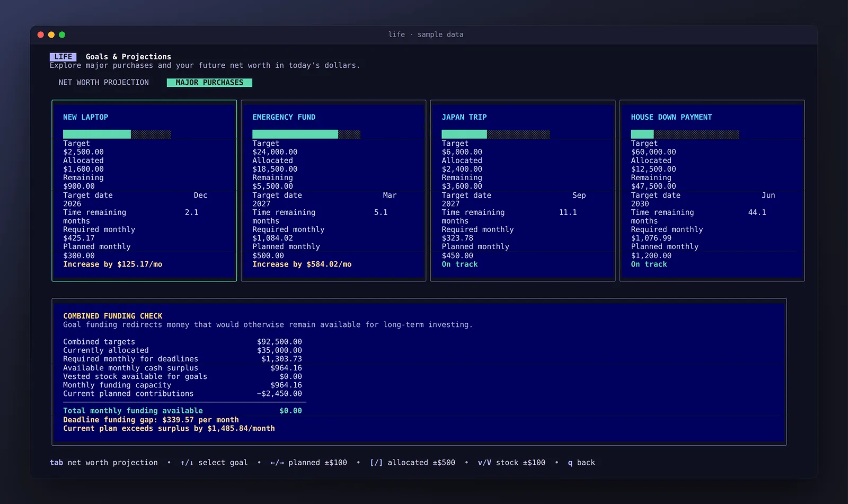Screen dimensions: 848x504
Task: Click Required monthly for deadlines $1,303.73
Action: tap(281, 359)
